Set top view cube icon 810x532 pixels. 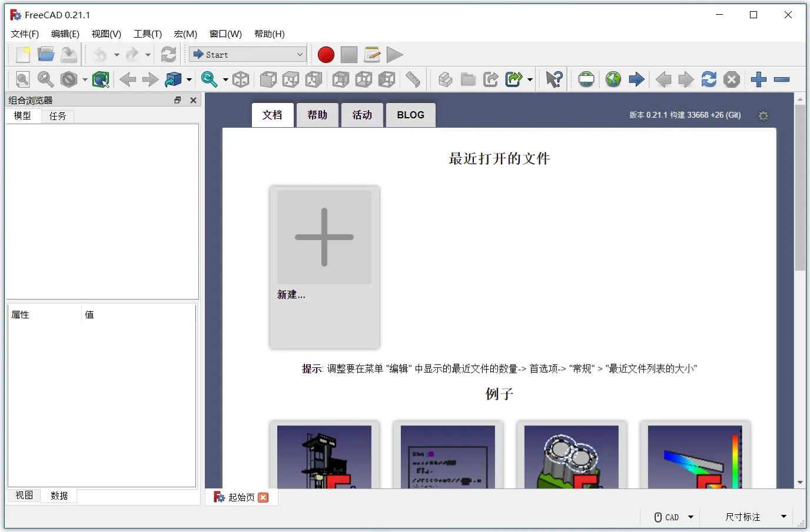tap(291, 79)
